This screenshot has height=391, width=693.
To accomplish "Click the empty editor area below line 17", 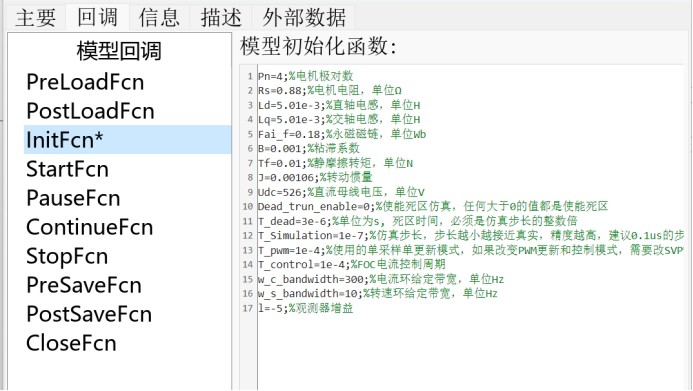I will (x=471, y=353).
